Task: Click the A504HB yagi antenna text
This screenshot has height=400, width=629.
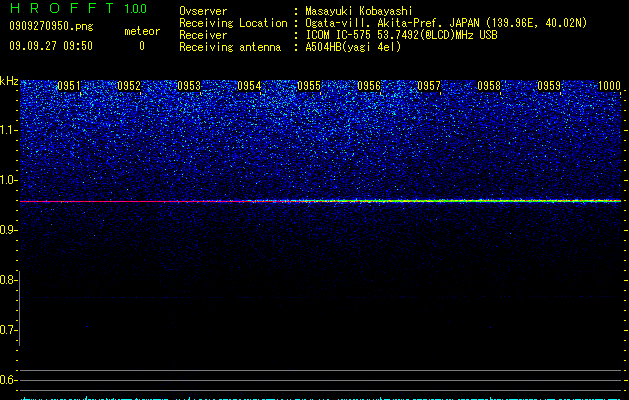Action: pos(353,47)
